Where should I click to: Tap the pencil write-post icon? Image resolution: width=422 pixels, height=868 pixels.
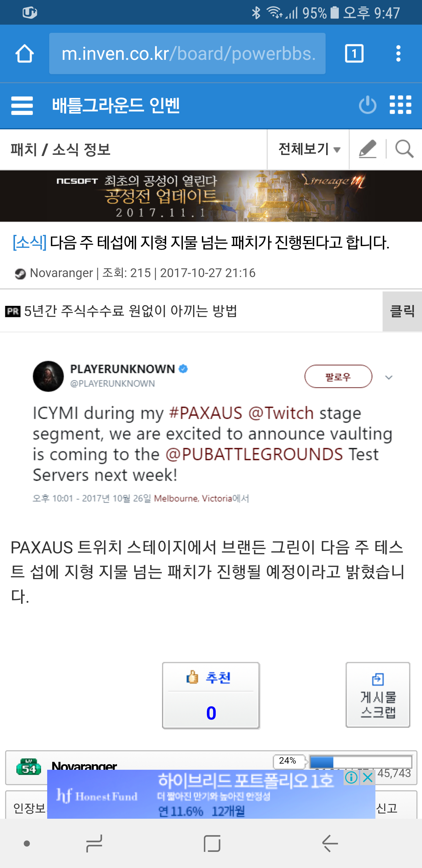pyautogui.click(x=367, y=149)
